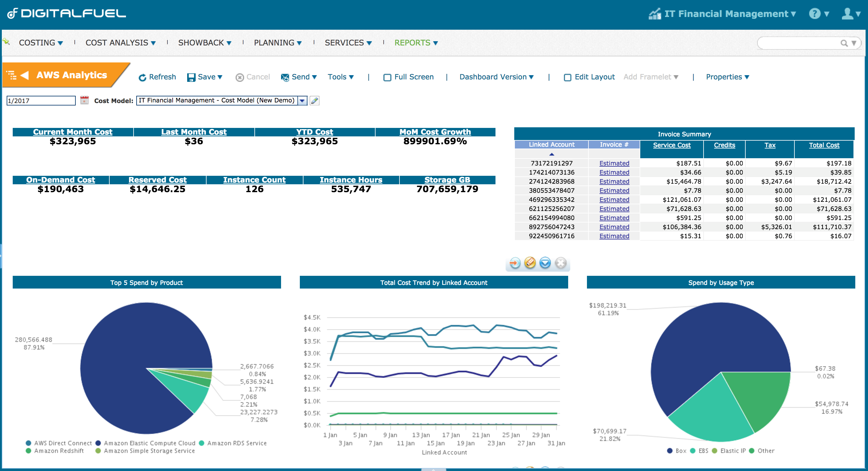Open the Cost Model dropdown
Viewport: 868px width, 471px height.
(302, 100)
